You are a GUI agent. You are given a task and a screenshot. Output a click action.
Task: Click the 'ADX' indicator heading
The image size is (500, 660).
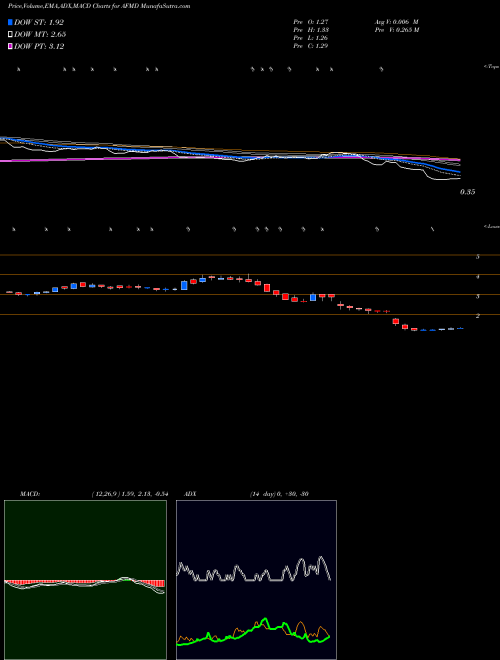(190, 494)
